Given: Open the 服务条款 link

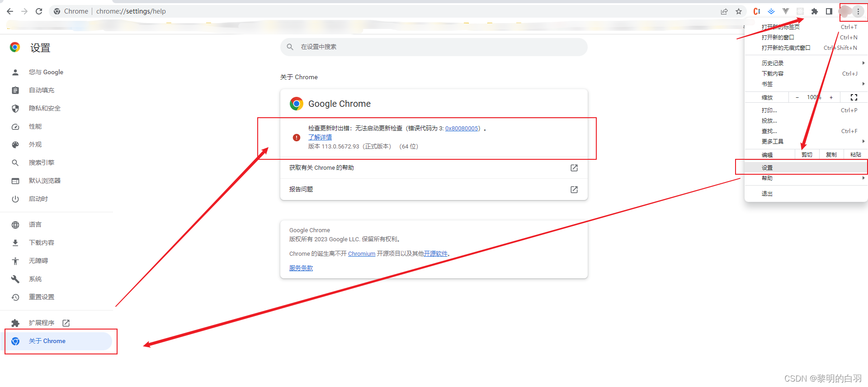Looking at the screenshot, I should coord(301,268).
